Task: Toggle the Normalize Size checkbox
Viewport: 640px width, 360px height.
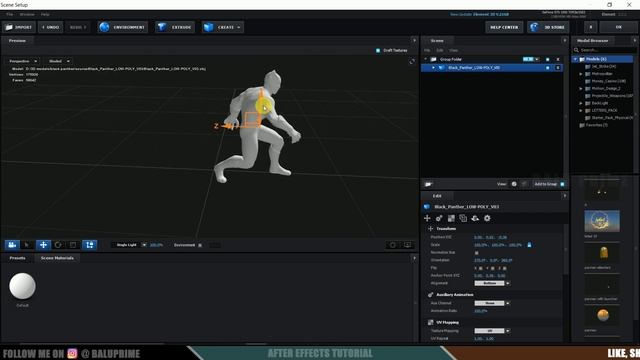Action: click(476, 253)
